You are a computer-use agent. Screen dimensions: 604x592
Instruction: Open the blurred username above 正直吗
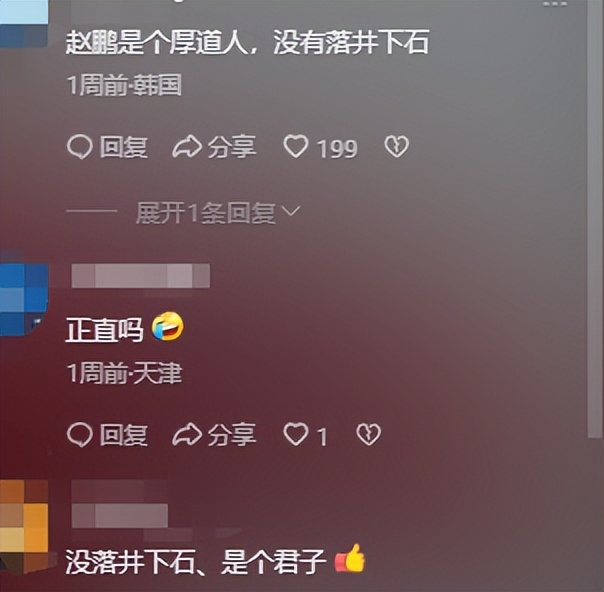coord(141,276)
